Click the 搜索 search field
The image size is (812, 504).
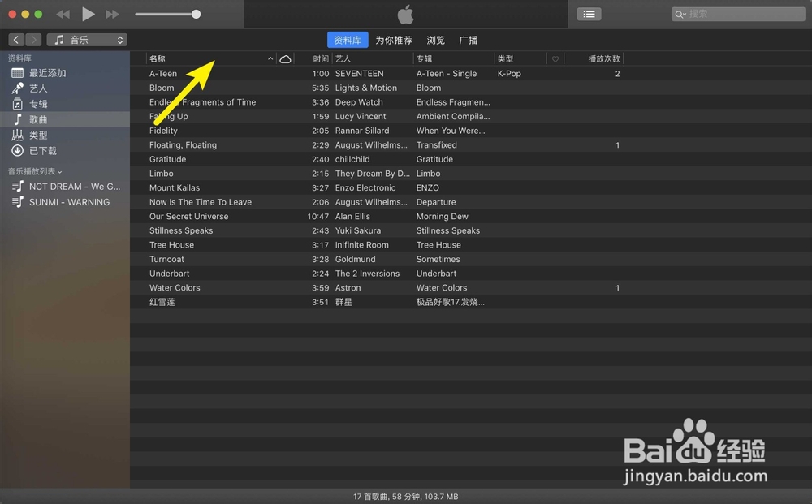pyautogui.click(x=737, y=13)
